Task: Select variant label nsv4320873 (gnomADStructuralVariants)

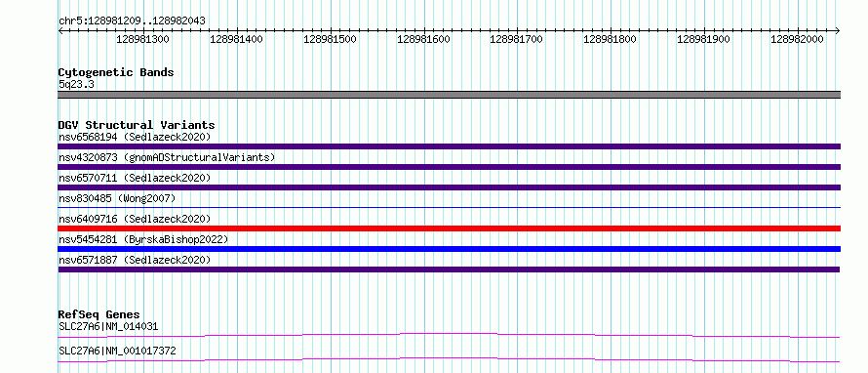Action: pos(167,157)
